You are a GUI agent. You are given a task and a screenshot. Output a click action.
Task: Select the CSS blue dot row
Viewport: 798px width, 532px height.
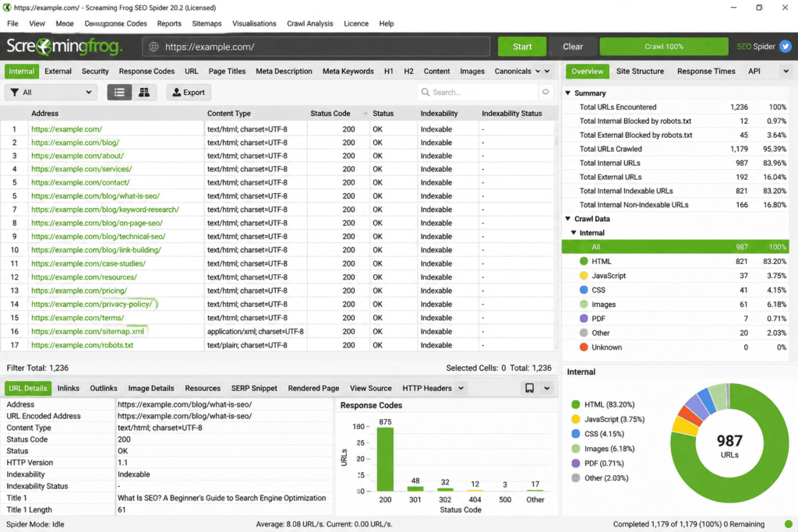676,290
